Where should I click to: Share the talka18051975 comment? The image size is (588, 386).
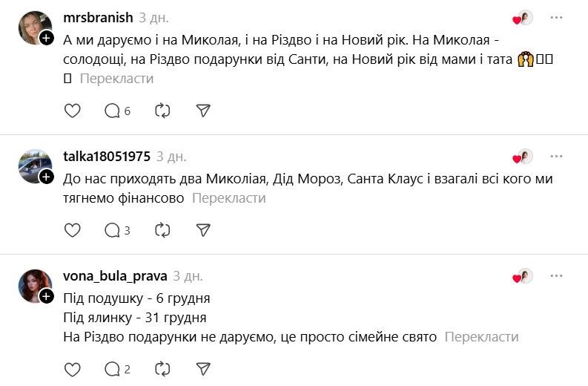tap(203, 230)
